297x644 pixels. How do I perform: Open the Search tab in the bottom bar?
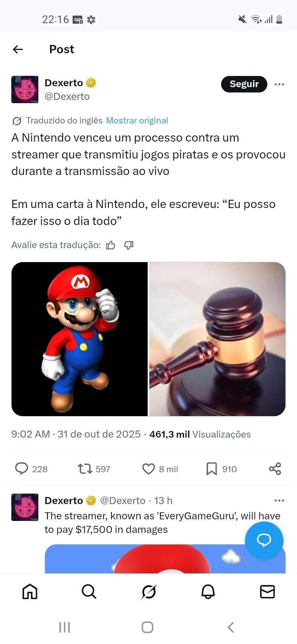click(89, 592)
